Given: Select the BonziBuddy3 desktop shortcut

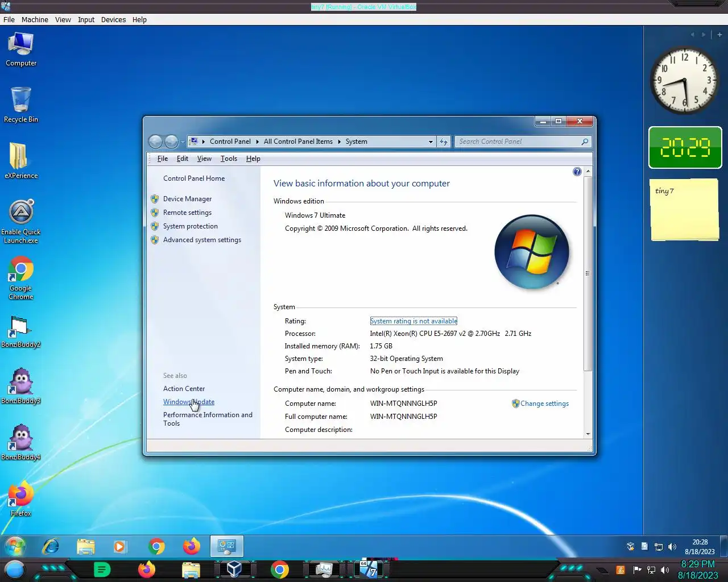Looking at the screenshot, I should point(21,386).
